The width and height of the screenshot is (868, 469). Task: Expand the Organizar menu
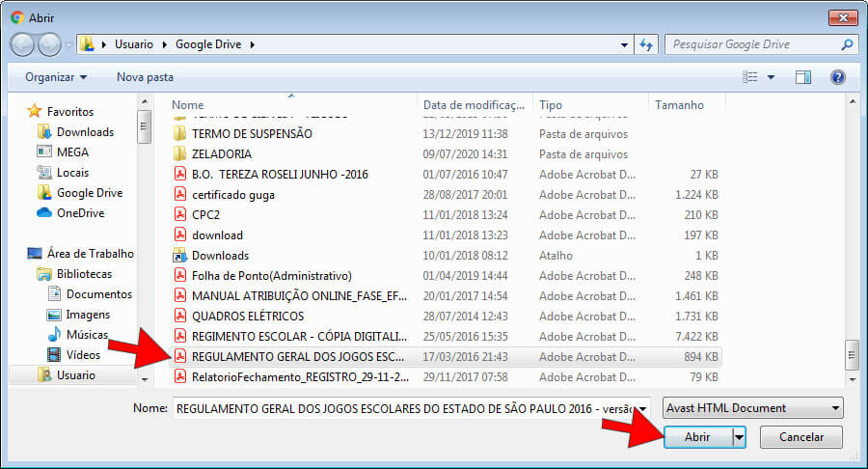pyautogui.click(x=56, y=76)
